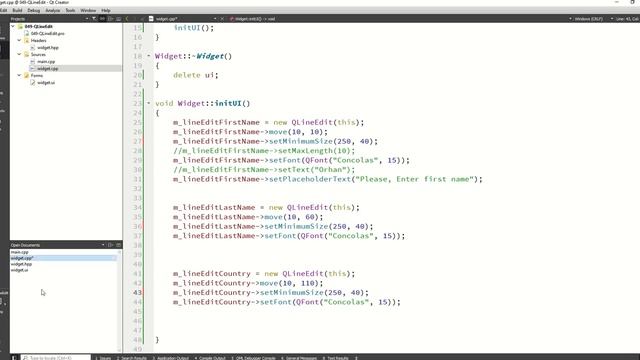Viewport: 640px width, 360px height.
Task: Go back using the yellow navigation arrow
Action: point(127,19)
